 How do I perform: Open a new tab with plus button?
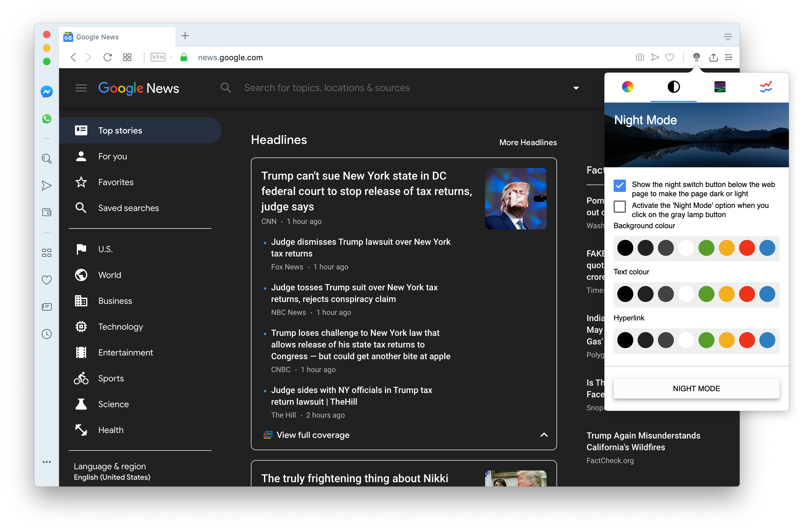[x=185, y=36]
